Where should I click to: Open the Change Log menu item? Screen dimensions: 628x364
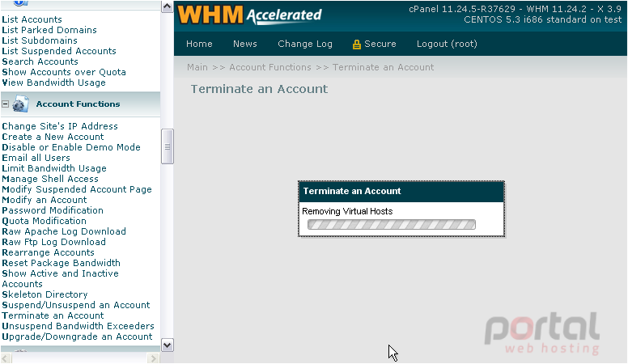(x=305, y=44)
